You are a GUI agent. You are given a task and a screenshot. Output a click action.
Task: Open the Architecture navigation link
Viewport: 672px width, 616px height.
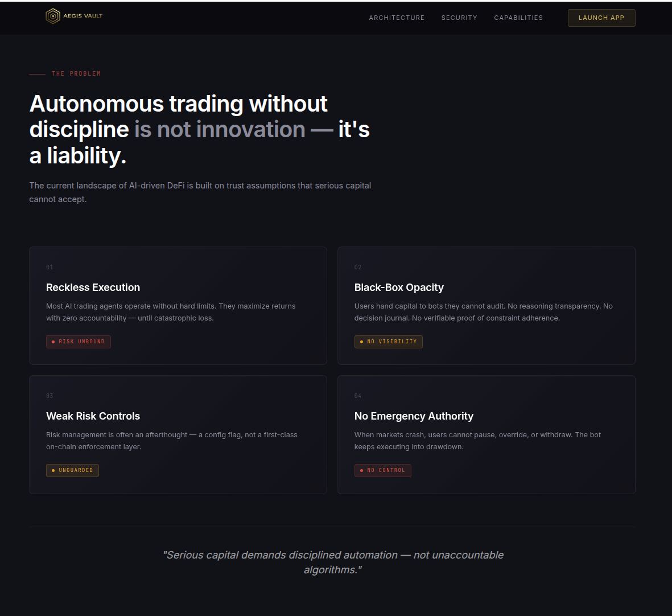[397, 18]
